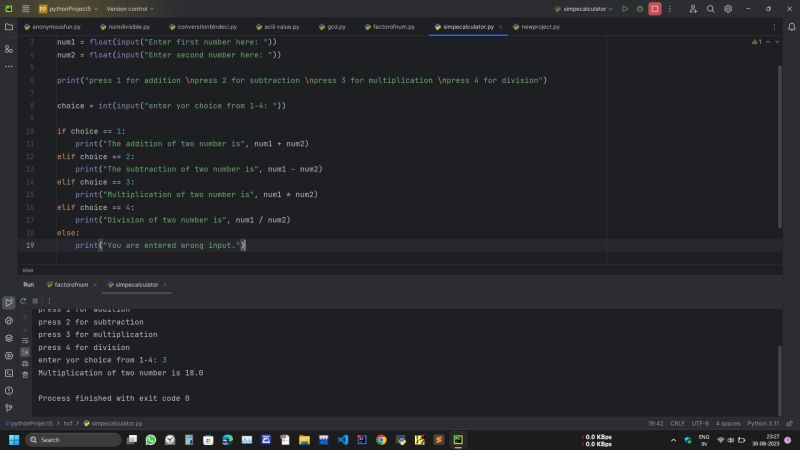The height and width of the screenshot is (450, 800).
Task: Open Run panel more options dots
Action: [x=49, y=301]
